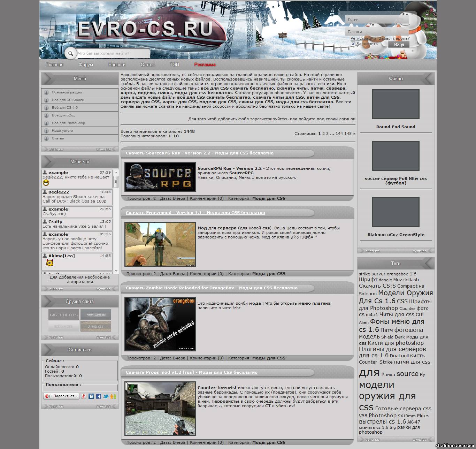The image size is (476, 449).
Task: Click the Логин input field
Action: coord(380,20)
